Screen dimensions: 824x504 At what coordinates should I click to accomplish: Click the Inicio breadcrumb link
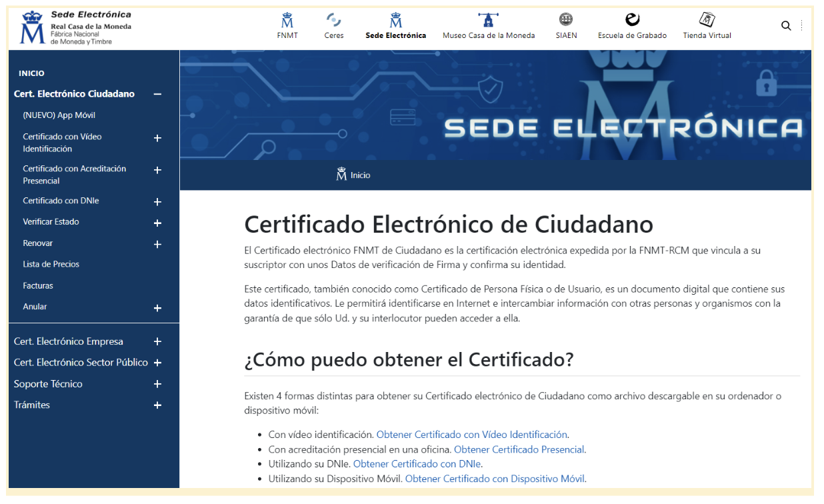click(360, 175)
